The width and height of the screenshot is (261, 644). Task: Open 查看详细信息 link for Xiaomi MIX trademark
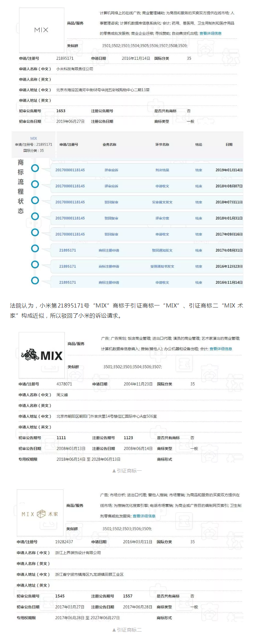coord(210,33)
